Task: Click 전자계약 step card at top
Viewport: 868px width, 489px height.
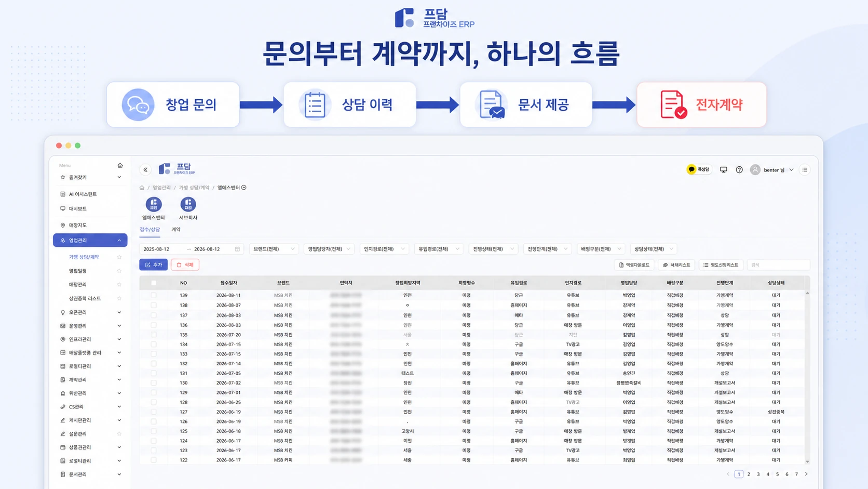Action: pos(701,104)
